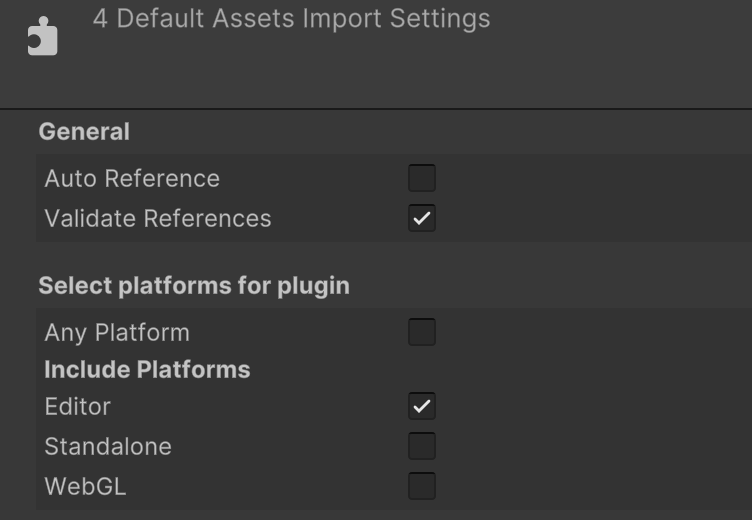Screen dimensions: 752x520
Task: Disable the Editor platform checkbox
Action: click(422, 406)
